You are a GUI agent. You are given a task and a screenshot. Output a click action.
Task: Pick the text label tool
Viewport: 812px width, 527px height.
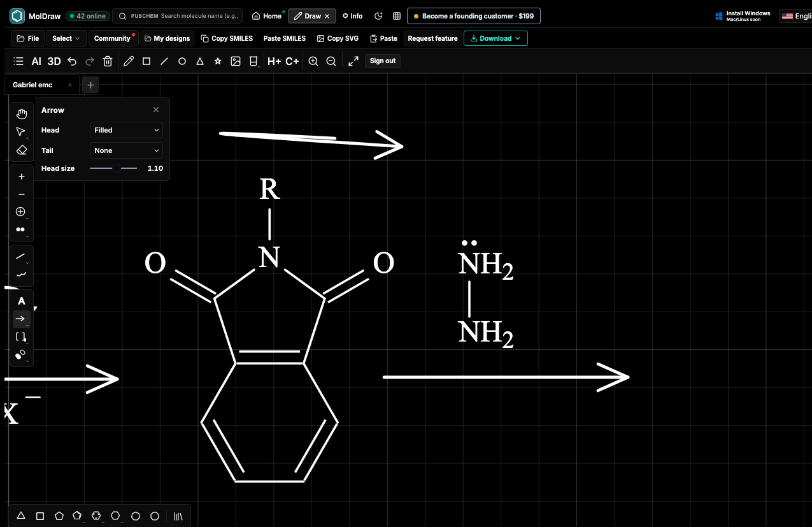tap(22, 301)
